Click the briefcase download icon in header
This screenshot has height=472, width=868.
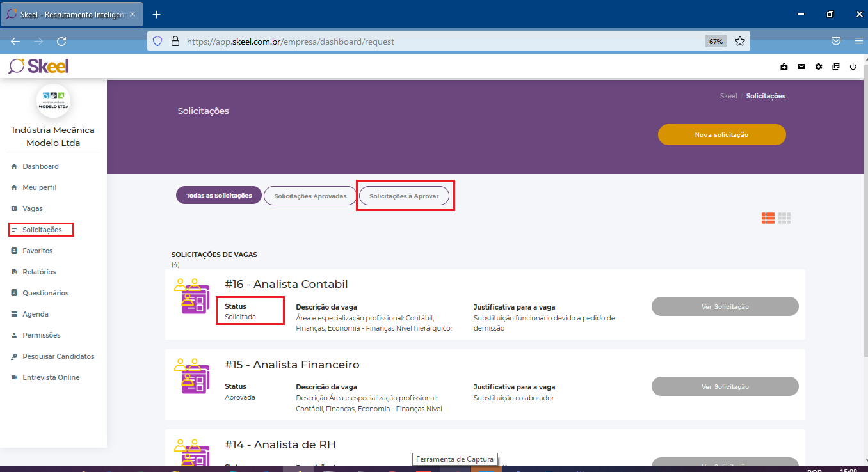(x=784, y=67)
